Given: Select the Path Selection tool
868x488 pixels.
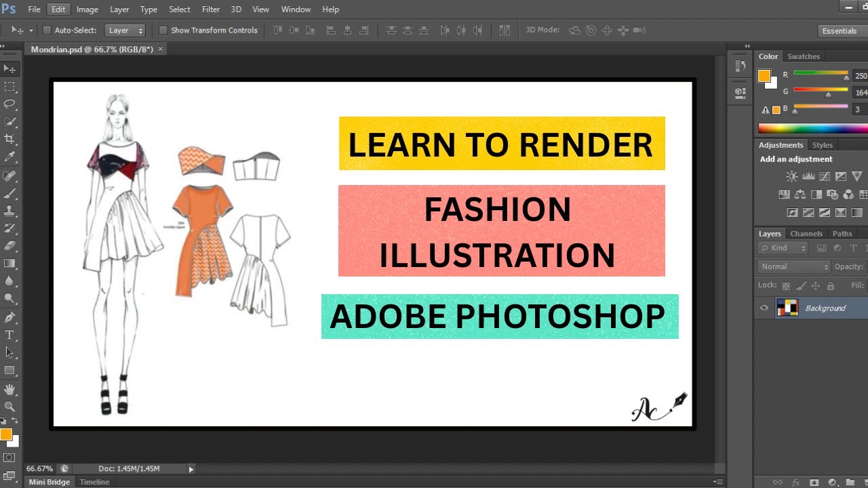Looking at the screenshot, I should point(9,353).
